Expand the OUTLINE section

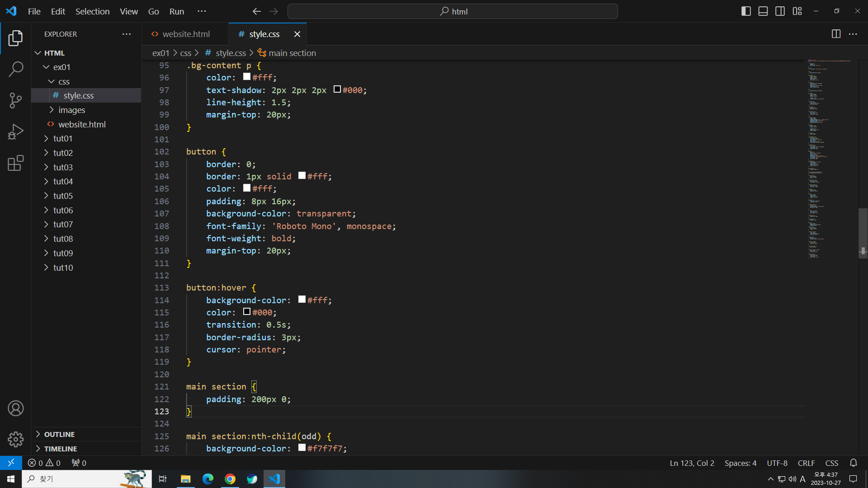[59, 434]
